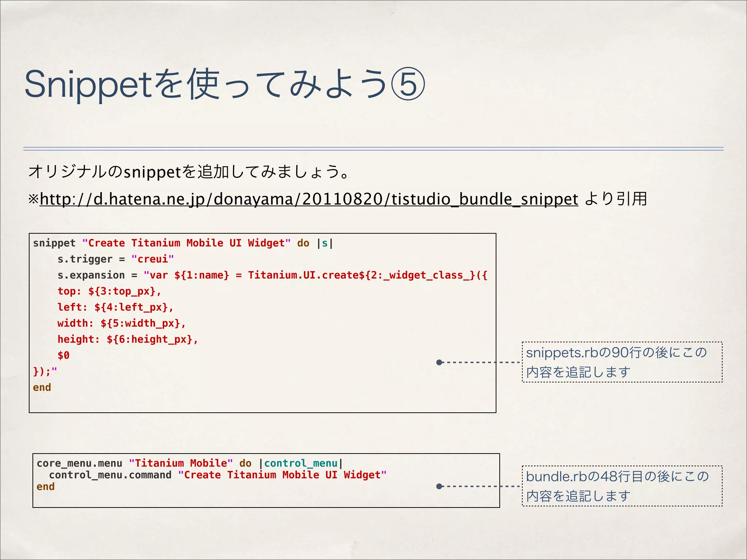Viewport: 747px width, 560px height.
Task: Click the code line height: ${6:height_px},
Action: pyautogui.click(x=128, y=339)
